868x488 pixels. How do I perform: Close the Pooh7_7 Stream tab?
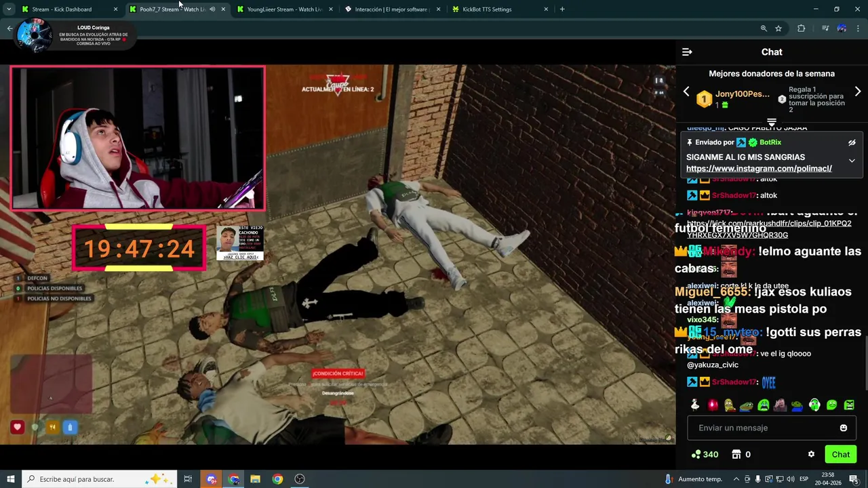point(223,9)
